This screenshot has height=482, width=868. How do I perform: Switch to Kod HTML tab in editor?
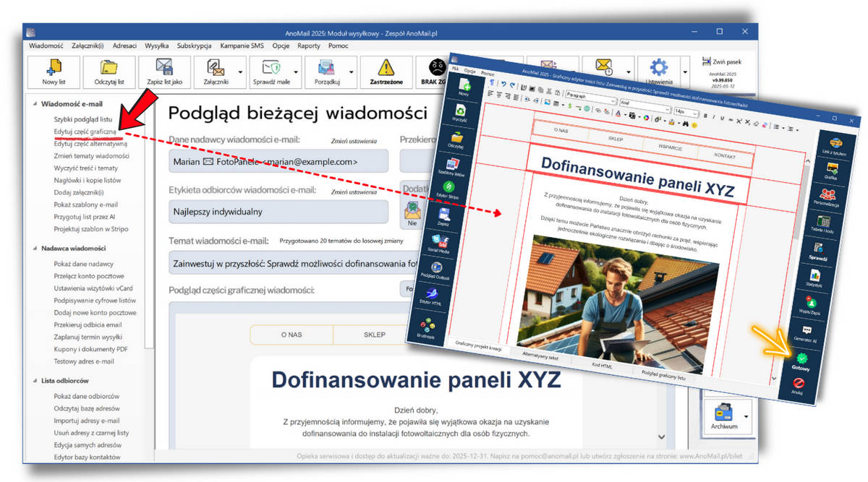click(601, 366)
